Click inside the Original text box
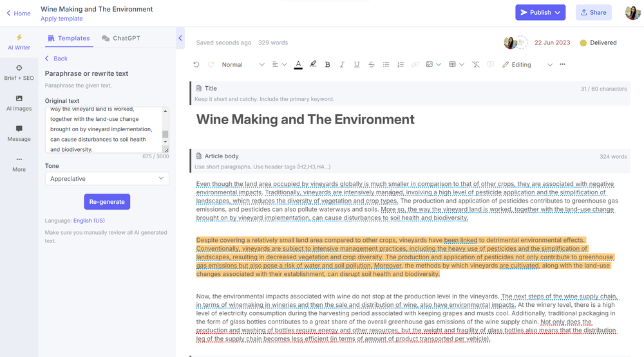 pos(104,130)
